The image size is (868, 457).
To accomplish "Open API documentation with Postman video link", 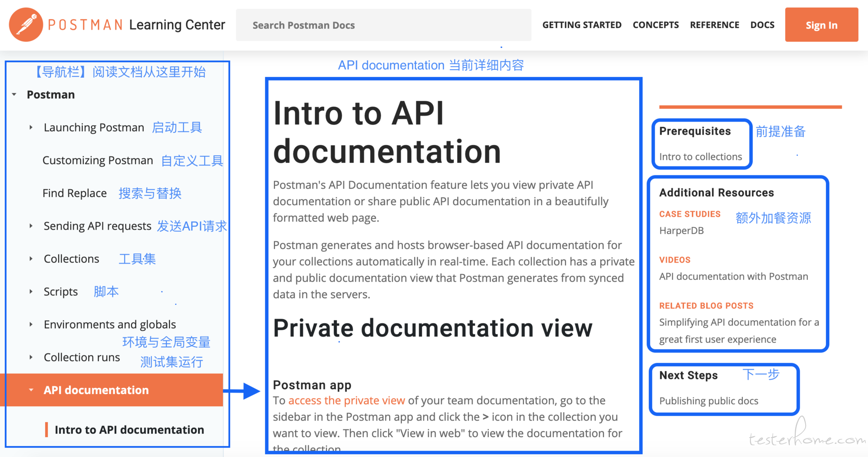I will point(733,276).
